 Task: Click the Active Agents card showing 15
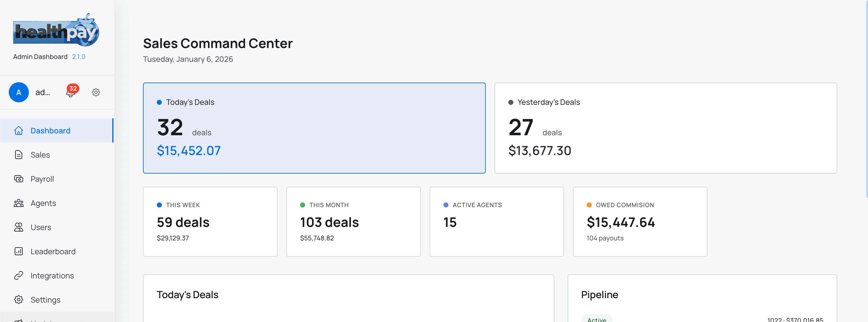coord(496,222)
